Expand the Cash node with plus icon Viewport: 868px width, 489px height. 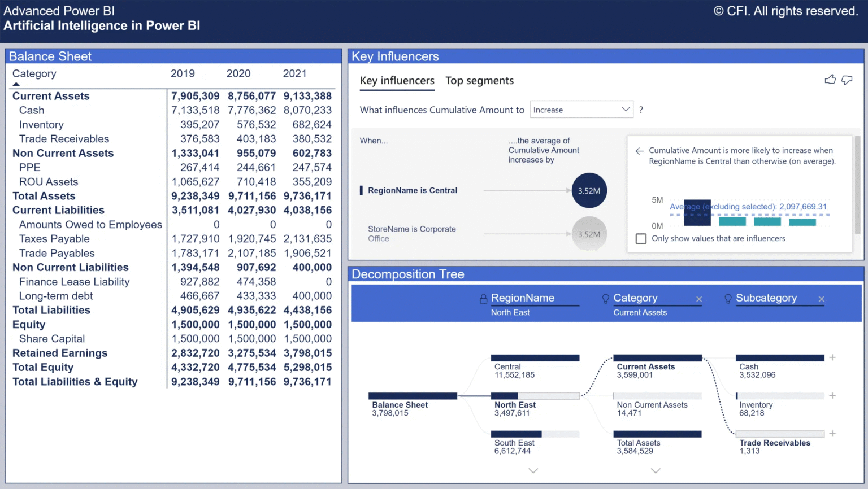832,357
